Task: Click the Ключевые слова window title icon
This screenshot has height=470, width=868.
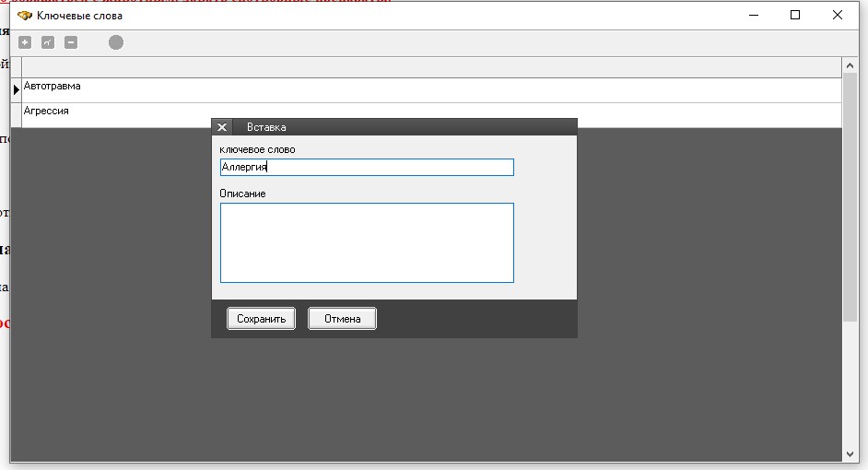Action: [x=25, y=16]
